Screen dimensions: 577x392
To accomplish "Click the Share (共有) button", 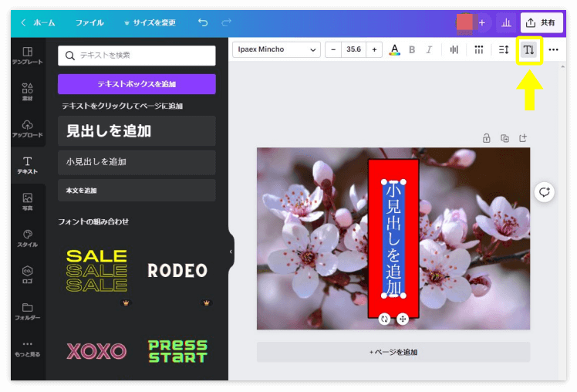I will (x=542, y=23).
